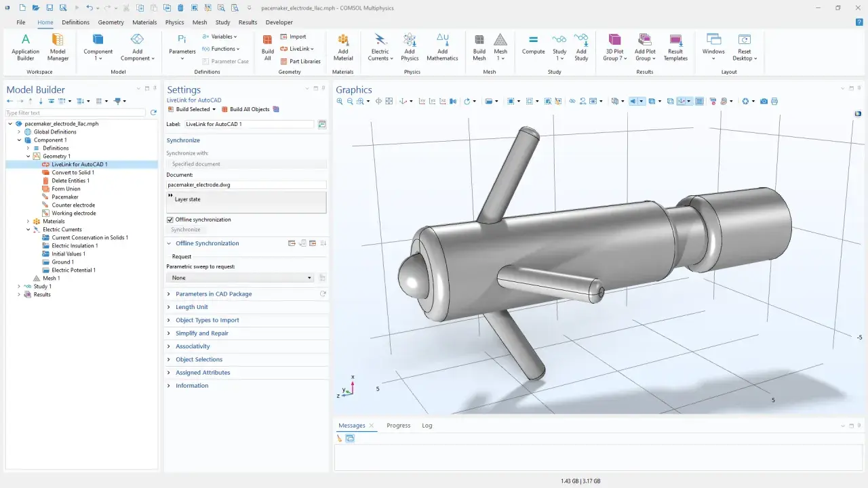
Task: Select the Electric Potential 1 node
Action: (73, 270)
